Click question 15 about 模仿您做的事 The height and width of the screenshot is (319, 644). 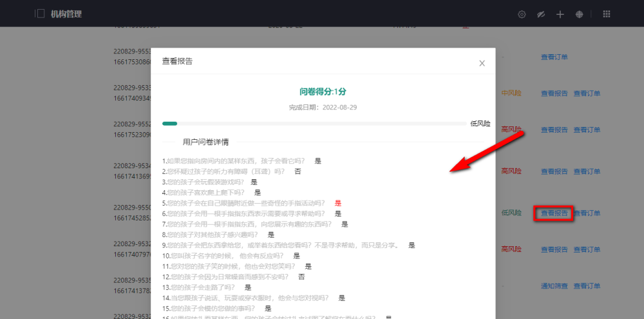[x=209, y=308]
